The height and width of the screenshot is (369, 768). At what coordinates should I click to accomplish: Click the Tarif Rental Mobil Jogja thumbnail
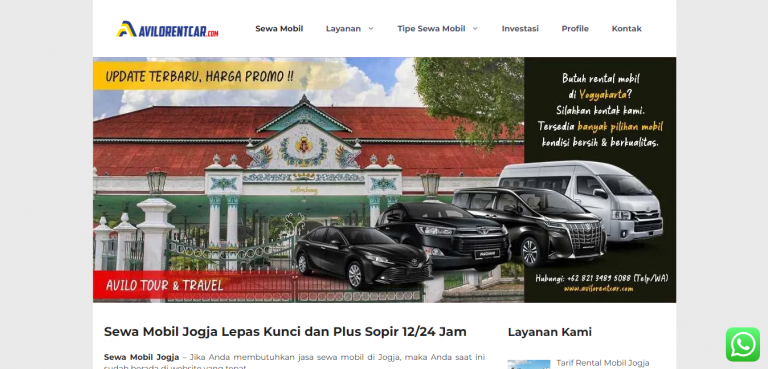[528, 365]
